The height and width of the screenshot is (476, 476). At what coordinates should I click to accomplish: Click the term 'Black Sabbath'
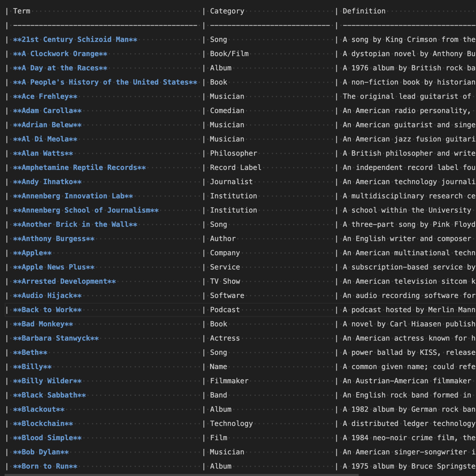tap(50, 395)
